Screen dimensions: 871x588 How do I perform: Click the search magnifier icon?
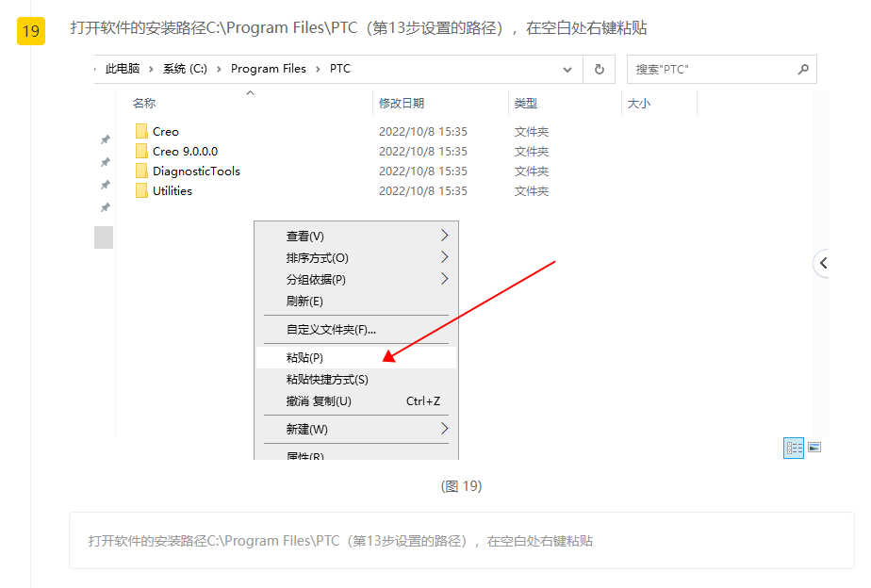pos(803,70)
